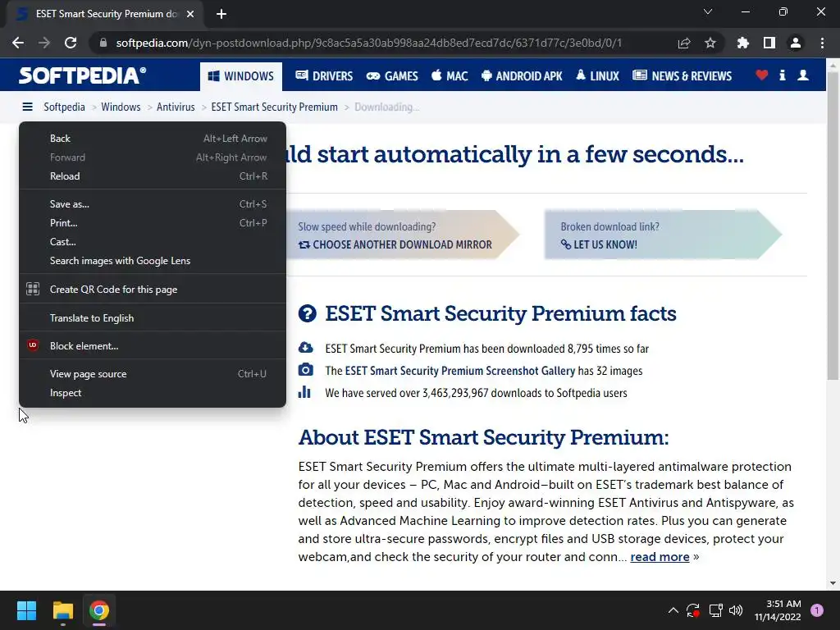Open the Windows Start menu
The image size is (840, 630).
pos(26,610)
